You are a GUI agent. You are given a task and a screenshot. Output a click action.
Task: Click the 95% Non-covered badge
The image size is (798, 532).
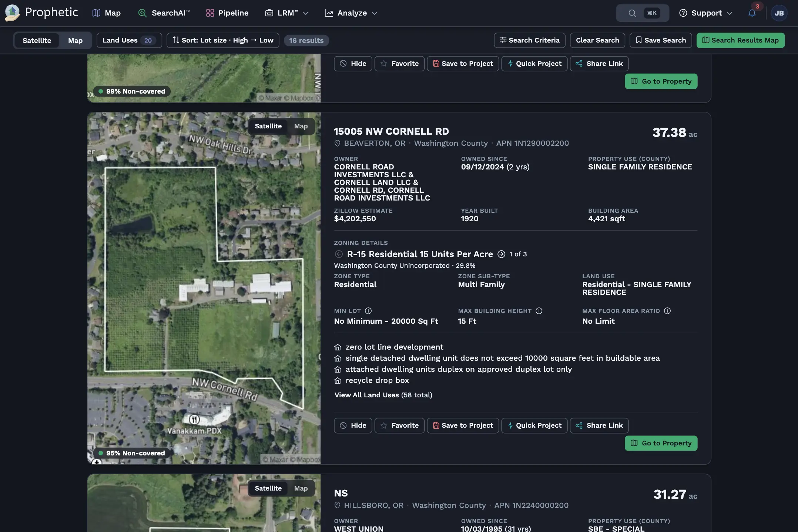[132, 453]
